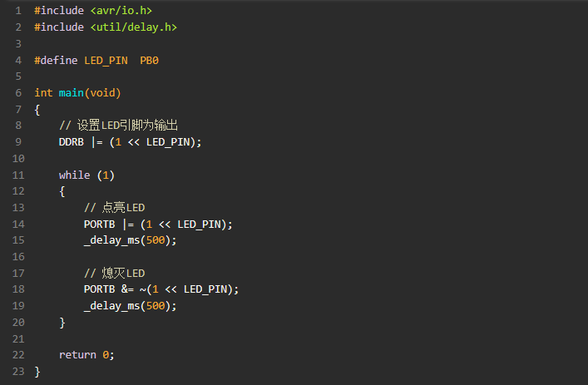Click the PB0 value on line 4

(149, 61)
